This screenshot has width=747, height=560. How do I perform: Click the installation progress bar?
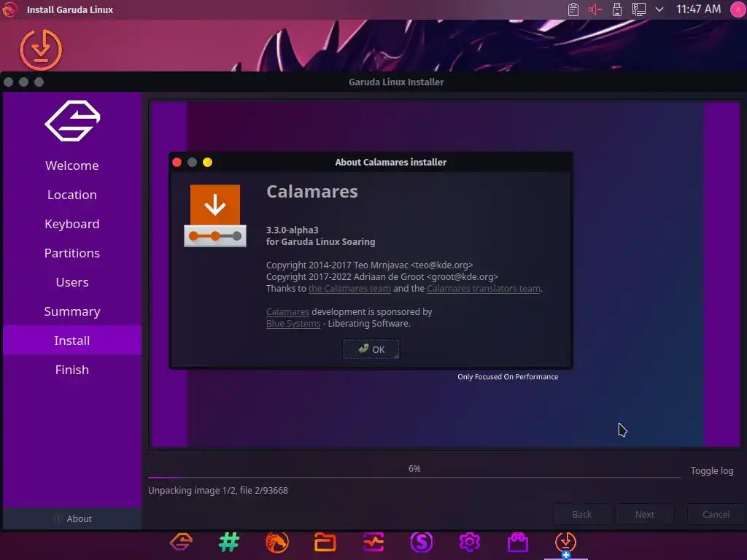pos(414,477)
